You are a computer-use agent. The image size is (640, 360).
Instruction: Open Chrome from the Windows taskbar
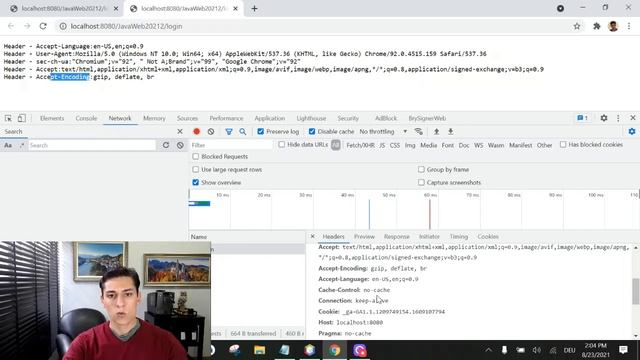pyautogui.click(x=334, y=350)
